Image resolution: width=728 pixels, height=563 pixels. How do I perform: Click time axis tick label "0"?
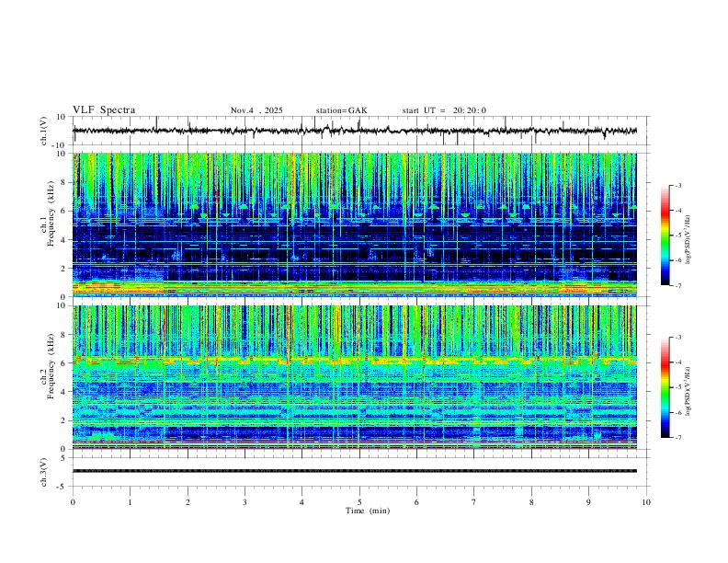pos(73,502)
